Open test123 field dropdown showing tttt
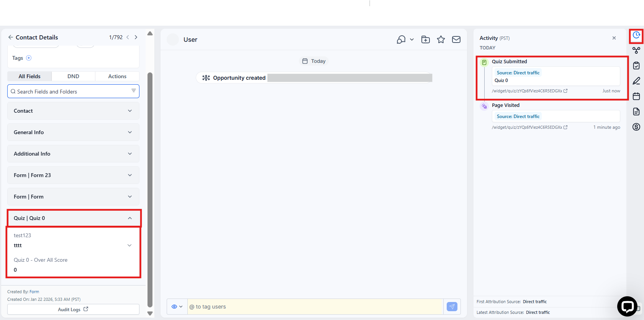Image resolution: width=644 pixels, height=320 pixels. coord(73,245)
